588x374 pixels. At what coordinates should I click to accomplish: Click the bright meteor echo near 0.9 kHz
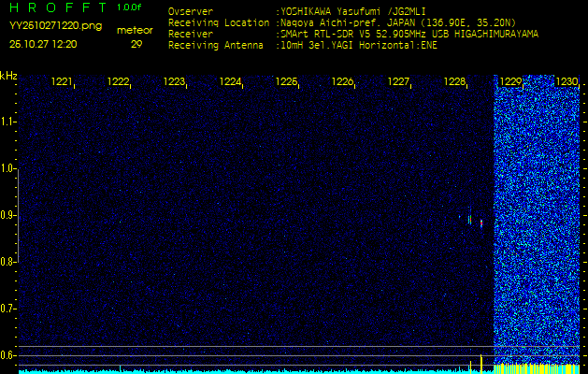tap(481, 223)
